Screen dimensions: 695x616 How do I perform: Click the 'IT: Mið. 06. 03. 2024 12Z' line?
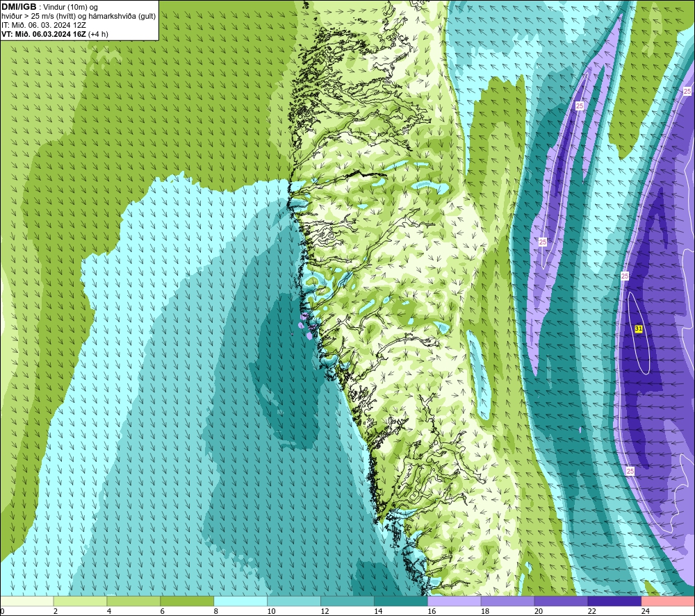click(x=43, y=25)
